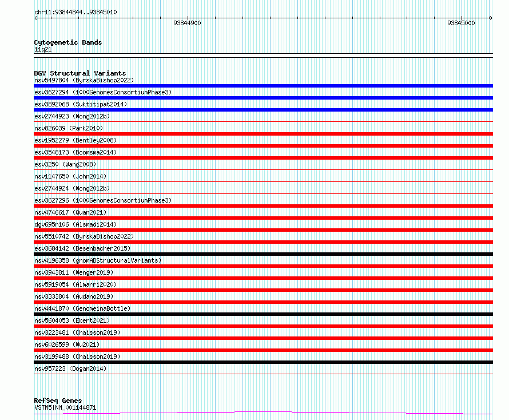
Task: Open variant nsv5497804 (ByrskaBishop2022)
Action: (x=84, y=80)
